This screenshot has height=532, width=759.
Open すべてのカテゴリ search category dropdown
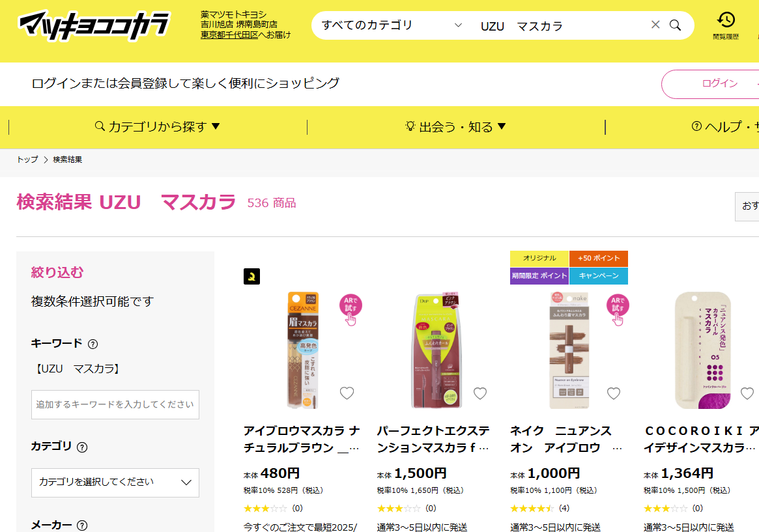[392, 25]
